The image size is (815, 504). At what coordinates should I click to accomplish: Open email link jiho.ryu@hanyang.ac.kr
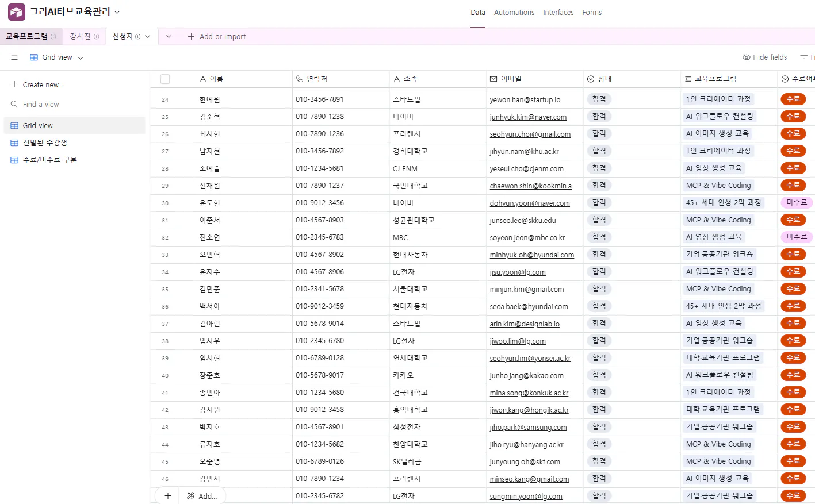point(527,445)
